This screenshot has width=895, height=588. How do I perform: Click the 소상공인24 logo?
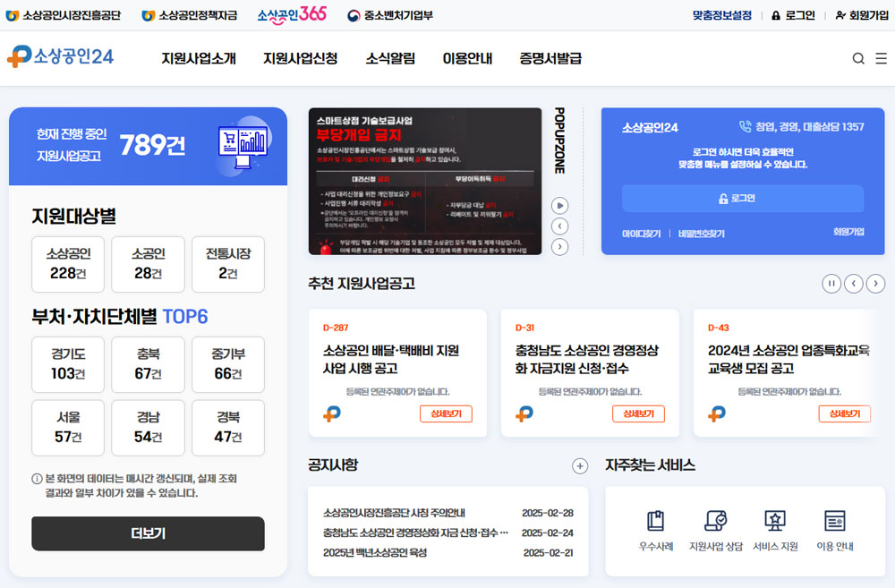pos(61,56)
